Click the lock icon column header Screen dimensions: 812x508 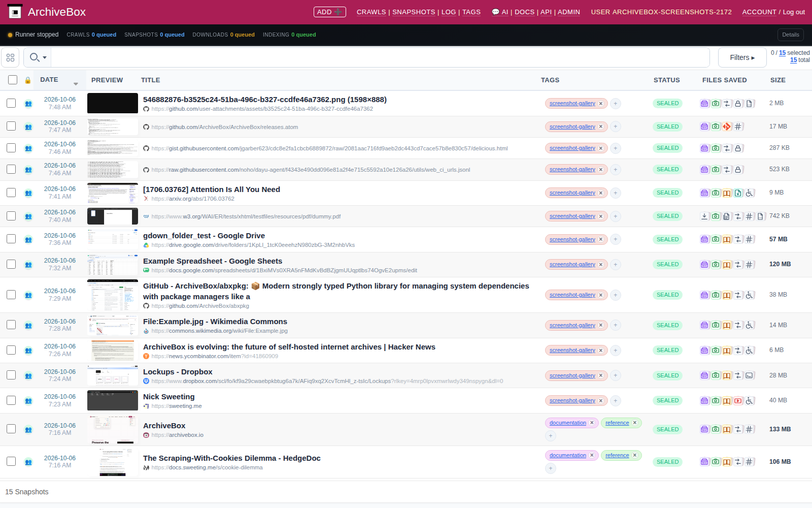[x=28, y=80]
